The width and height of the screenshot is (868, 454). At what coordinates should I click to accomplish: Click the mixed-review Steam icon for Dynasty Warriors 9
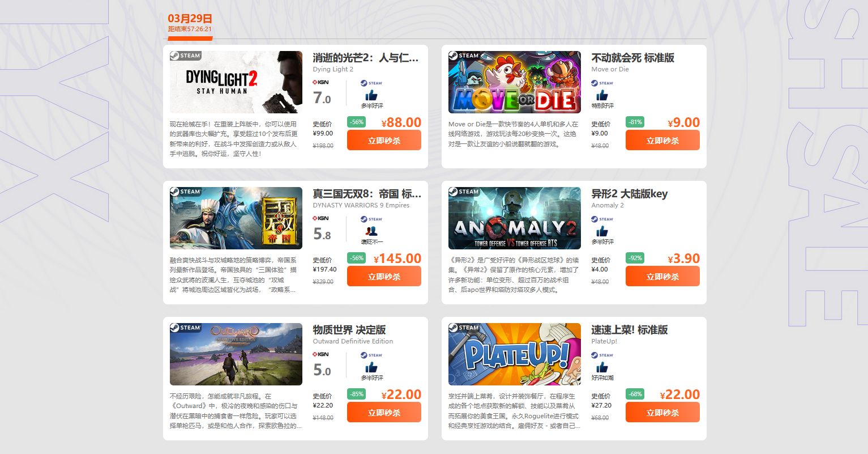371,231
